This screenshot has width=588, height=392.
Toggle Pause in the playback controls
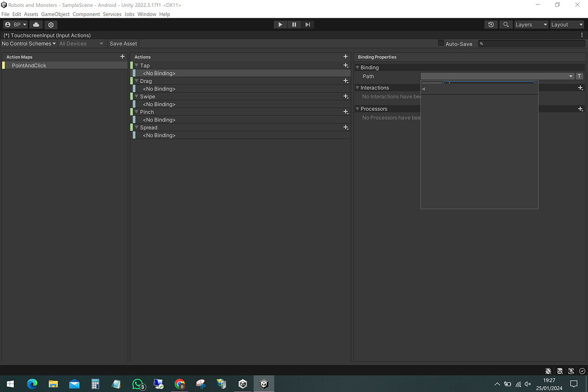coord(293,24)
